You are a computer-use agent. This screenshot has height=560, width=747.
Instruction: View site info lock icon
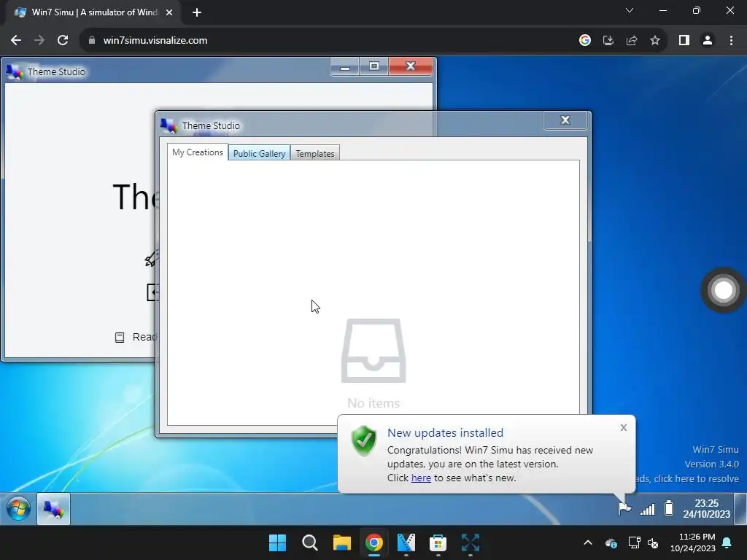[92, 41]
